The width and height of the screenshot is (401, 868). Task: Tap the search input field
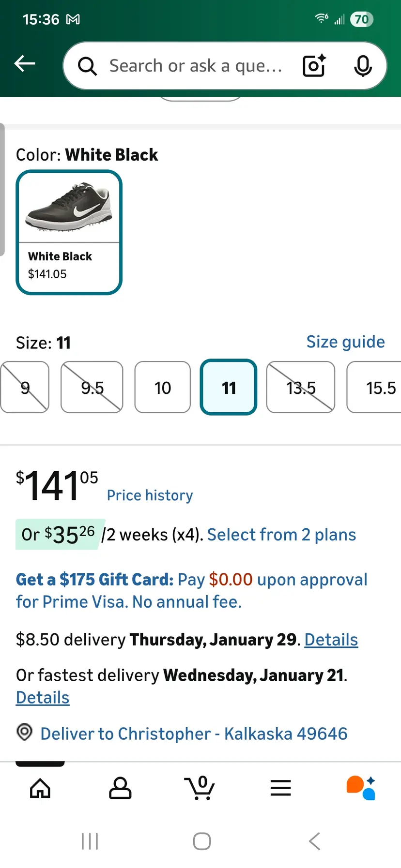[x=196, y=66]
